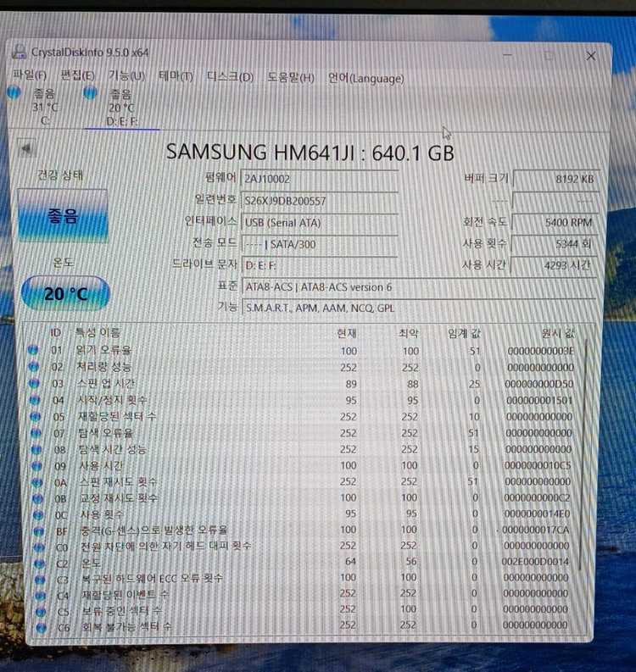Click status icon for C2 온도

[40, 564]
